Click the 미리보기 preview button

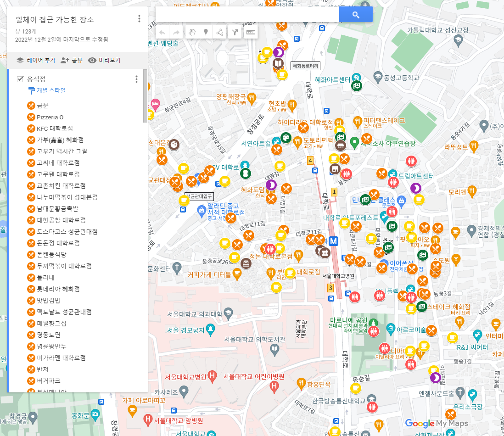(x=105, y=60)
